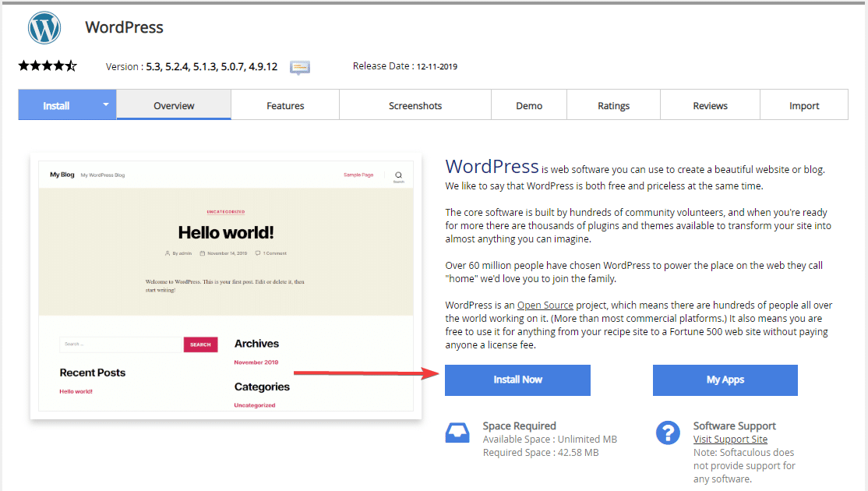Viewport: 868px width, 491px height.
Task: View the Screenshots tab
Action: [415, 106]
